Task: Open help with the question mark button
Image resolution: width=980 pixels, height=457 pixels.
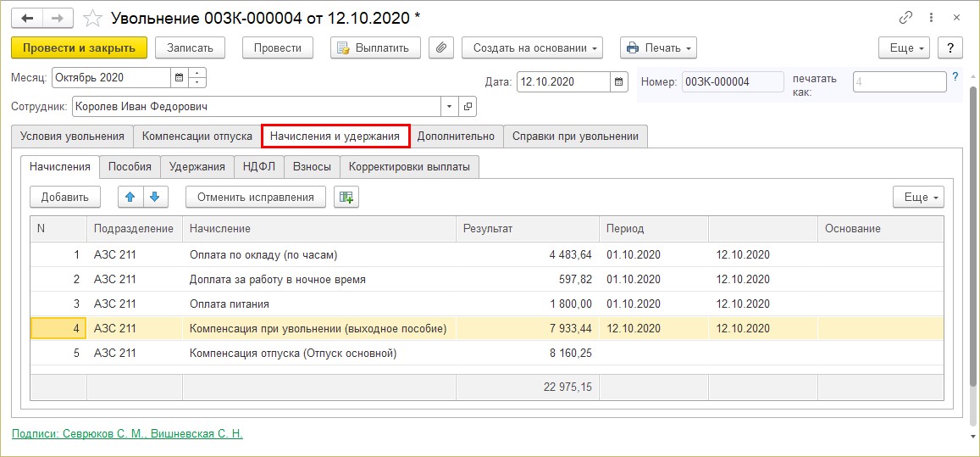Action: pos(950,47)
